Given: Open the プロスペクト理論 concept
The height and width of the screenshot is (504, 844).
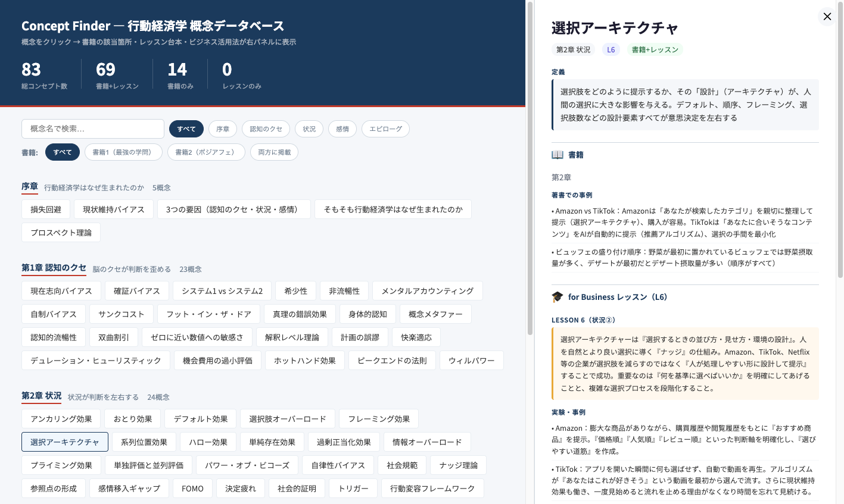Looking at the screenshot, I should coord(61,233).
